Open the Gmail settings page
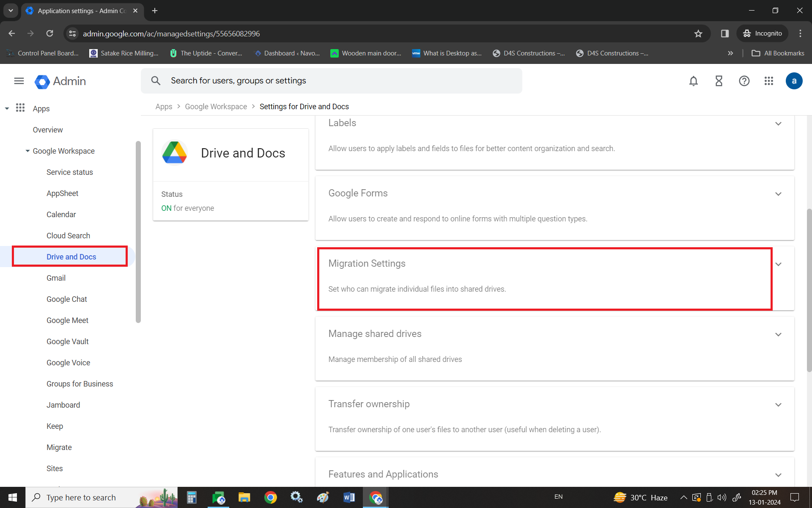 click(56, 278)
